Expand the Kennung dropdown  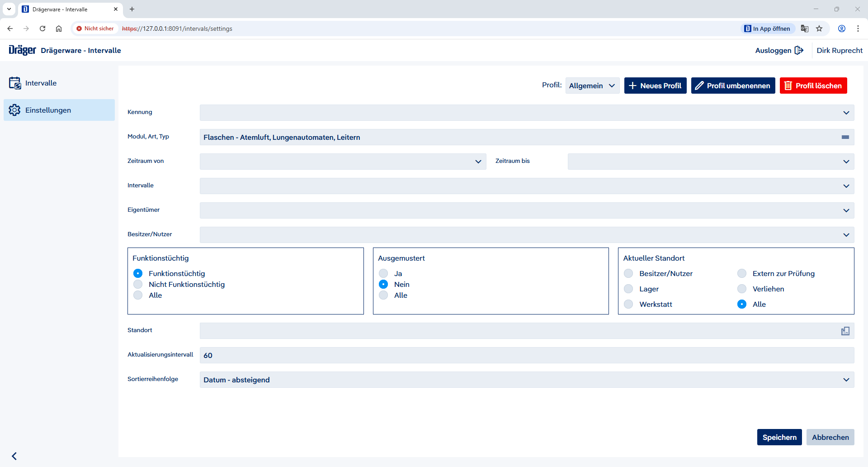[846, 113]
